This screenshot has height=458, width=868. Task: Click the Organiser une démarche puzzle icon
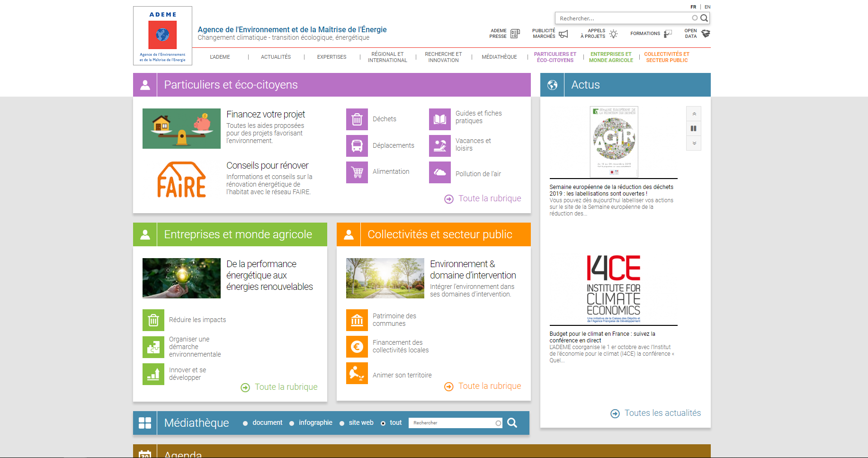click(x=153, y=347)
